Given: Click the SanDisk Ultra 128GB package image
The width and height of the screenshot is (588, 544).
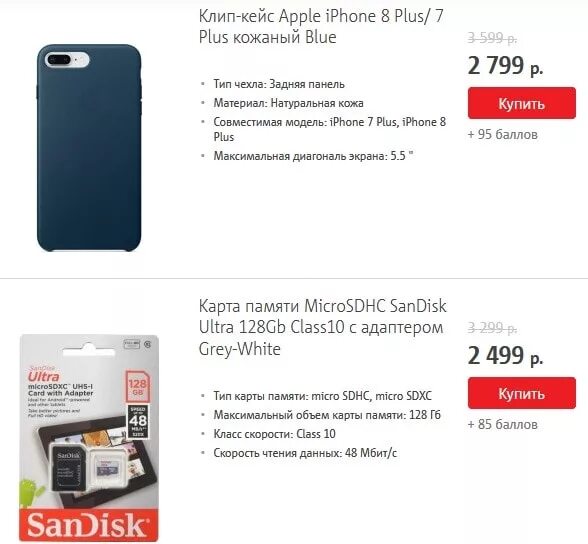Looking at the screenshot, I should coord(89,438).
